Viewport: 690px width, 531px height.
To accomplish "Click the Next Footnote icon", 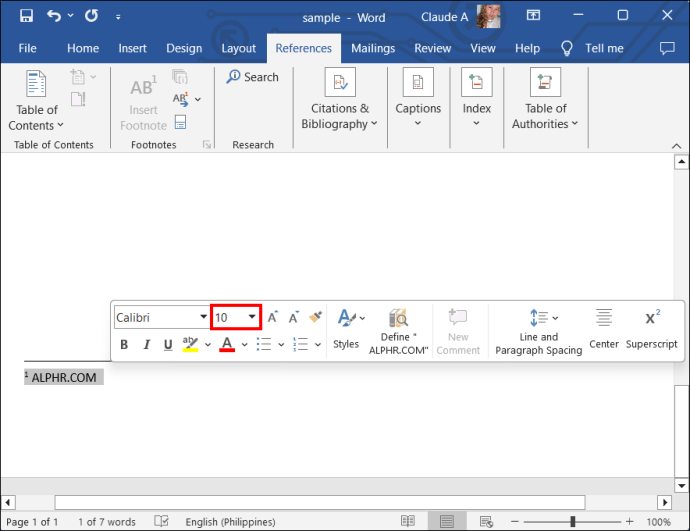I will tap(181, 99).
